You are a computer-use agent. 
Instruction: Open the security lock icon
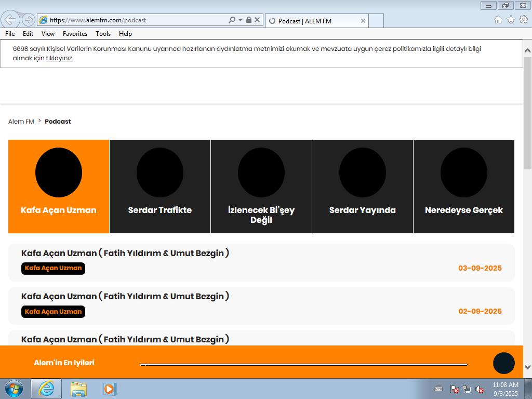pos(249,20)
